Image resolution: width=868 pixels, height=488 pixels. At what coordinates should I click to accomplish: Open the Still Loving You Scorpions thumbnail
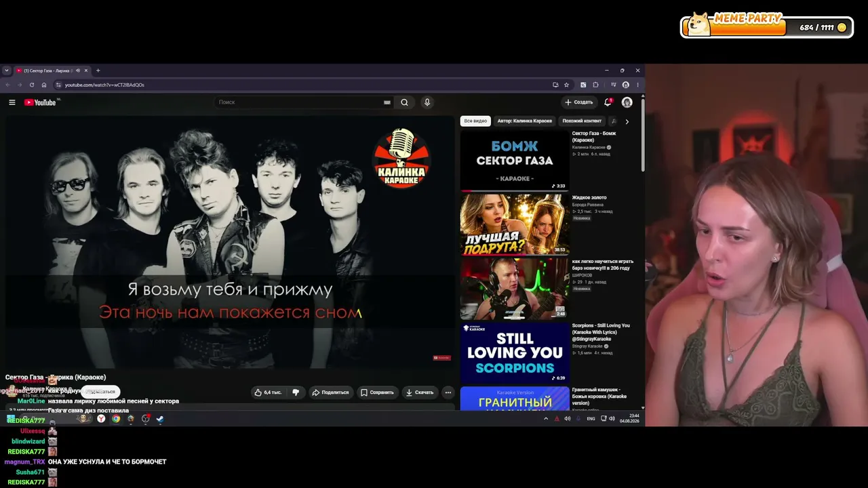click(515, 353)
